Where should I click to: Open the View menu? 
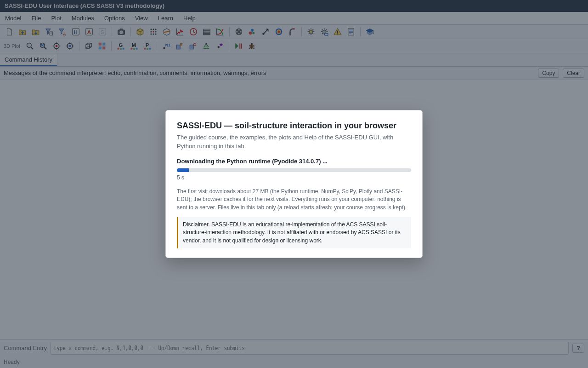tap(141, 18)
